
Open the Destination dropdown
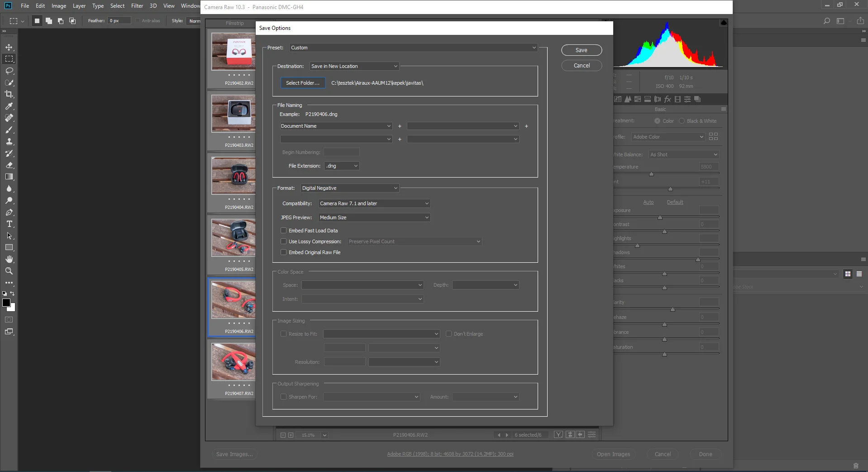[x=354, y=66]
